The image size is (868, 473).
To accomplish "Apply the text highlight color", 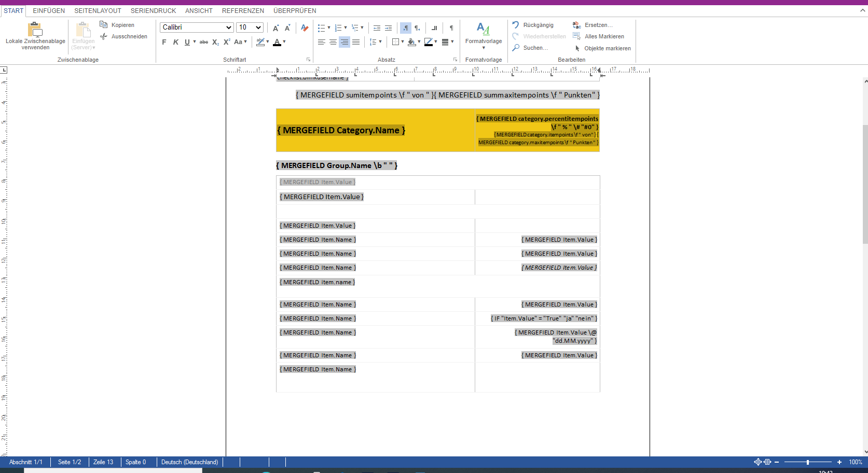I will pyautogui.click(x=260, y=42).
